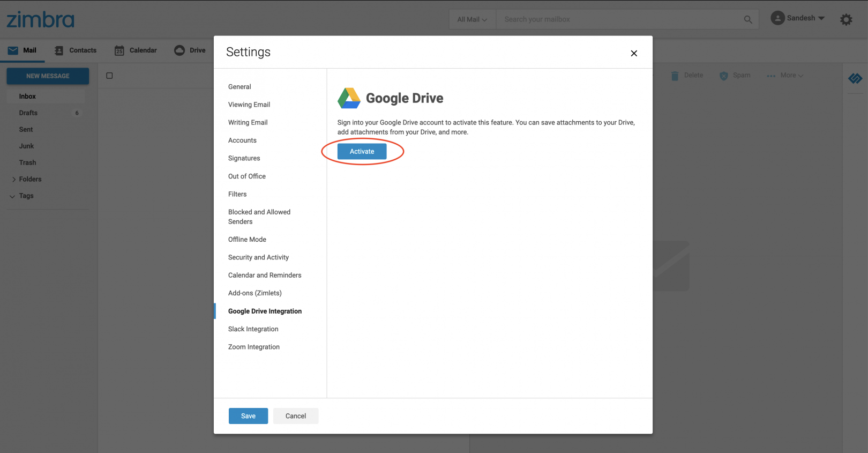868x453 pixels.
Task: Open Add-ons (Zimlets) settings
Action: 255,293
